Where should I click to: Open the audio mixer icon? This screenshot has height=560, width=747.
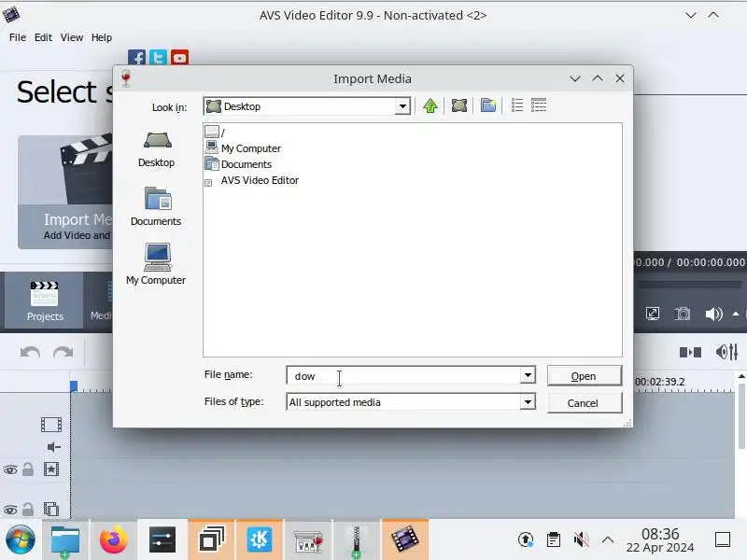(727, 353)
